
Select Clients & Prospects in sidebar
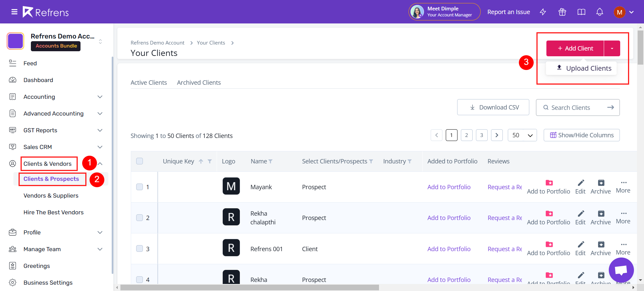(x=51, y=179)
